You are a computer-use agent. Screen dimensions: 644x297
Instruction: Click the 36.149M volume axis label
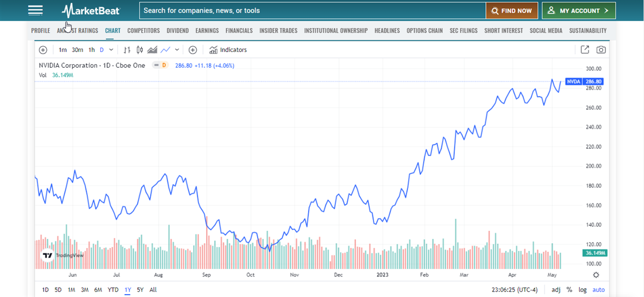[595, 253]
